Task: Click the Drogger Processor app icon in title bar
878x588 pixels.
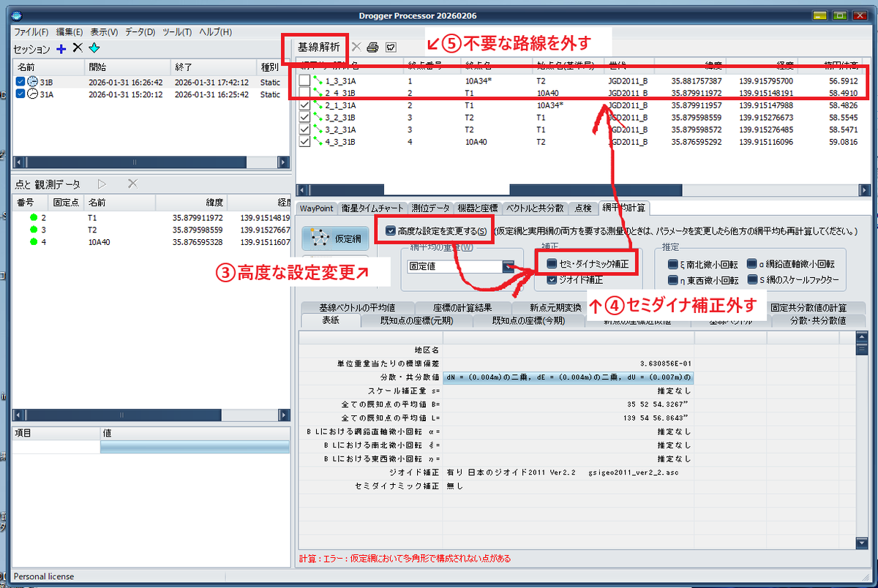Action: pos(17,15)
